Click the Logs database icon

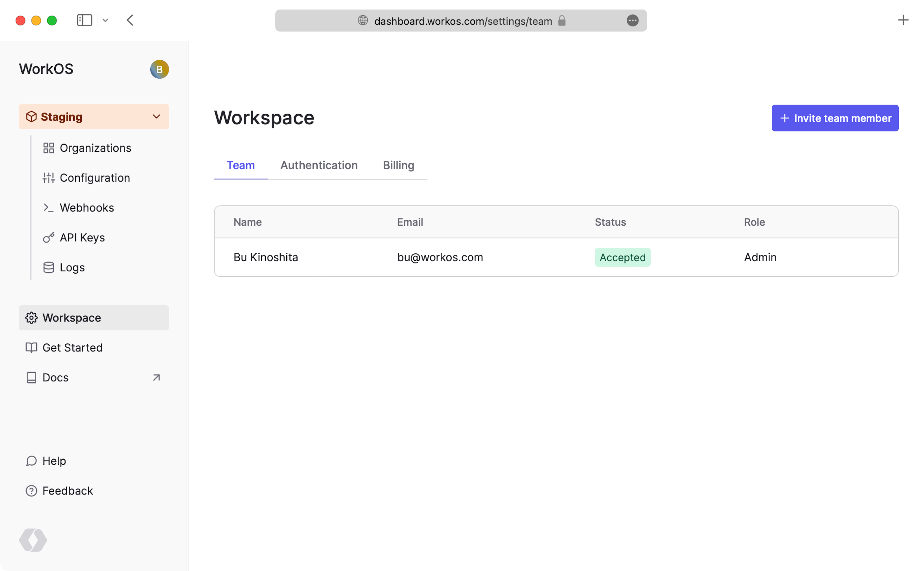[49, 267]
